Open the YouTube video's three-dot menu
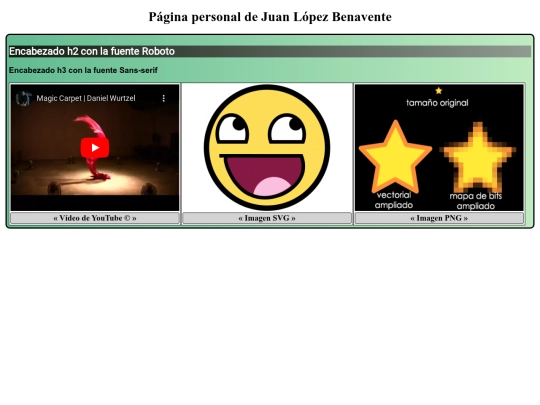 click(164, 98)
